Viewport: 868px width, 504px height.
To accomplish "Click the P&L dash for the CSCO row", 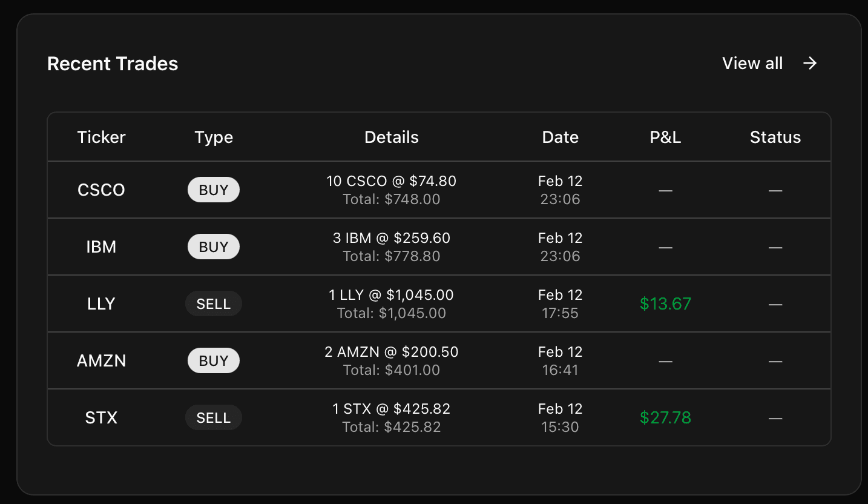I will [x=665, y=190].
